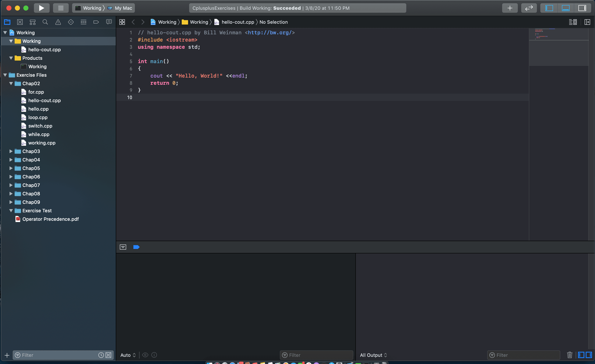Open the Find navigator
This screenshot has width=595, height=364.
45,22
